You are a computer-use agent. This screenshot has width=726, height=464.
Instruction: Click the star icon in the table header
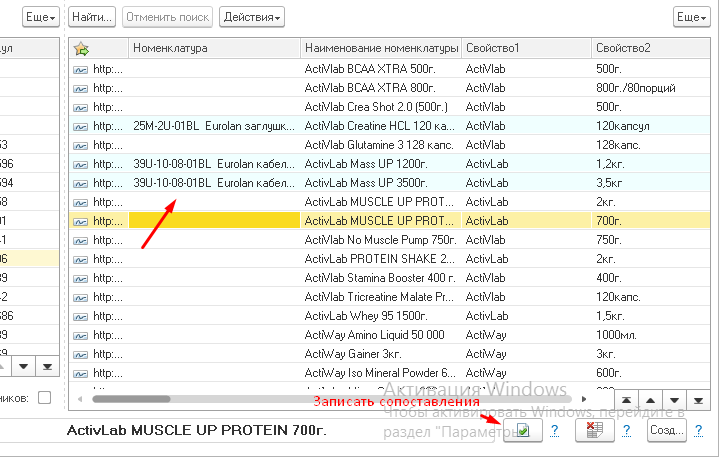[82, 48]
